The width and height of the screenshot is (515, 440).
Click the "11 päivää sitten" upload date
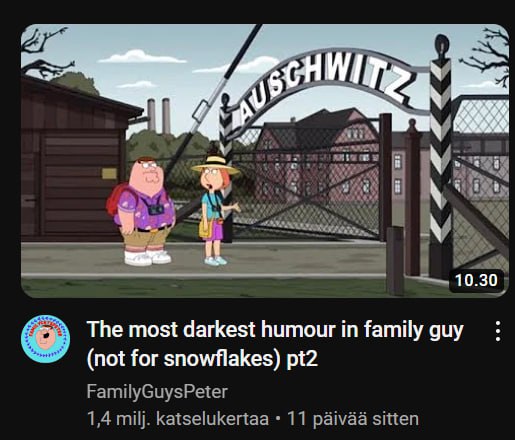(353, 418)
